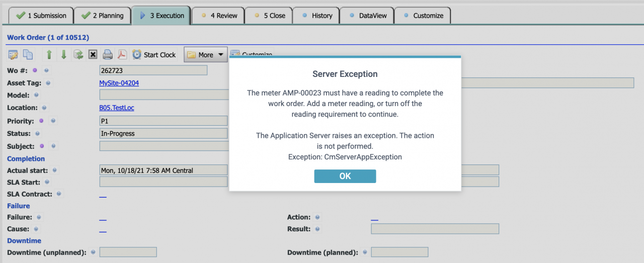Open the 1 Submission tab
The height and width of the screenshot is (263, 644).
pos(41,16)
